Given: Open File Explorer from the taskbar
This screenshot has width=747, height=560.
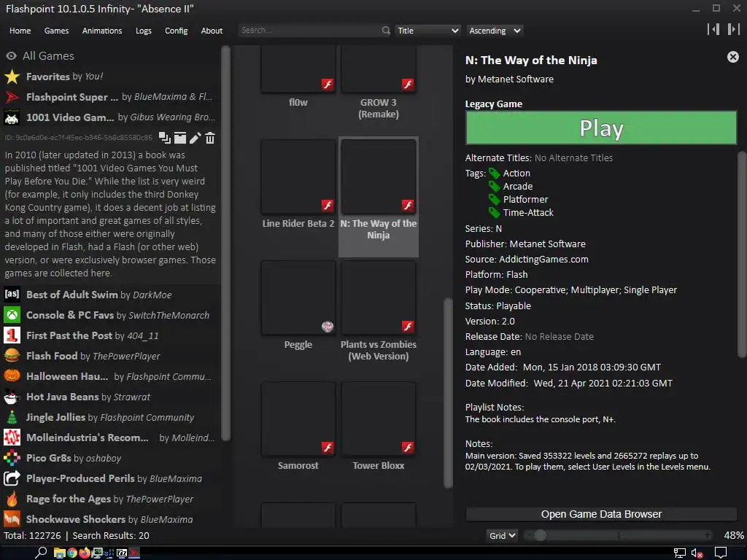Looking at the screenshot, I should [x=60, y=553].
